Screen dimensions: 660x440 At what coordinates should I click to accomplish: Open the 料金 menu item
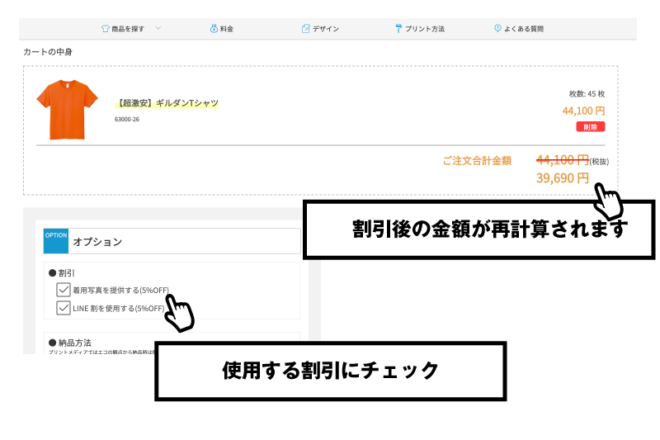pyautogui.click(x=229, y=29)
